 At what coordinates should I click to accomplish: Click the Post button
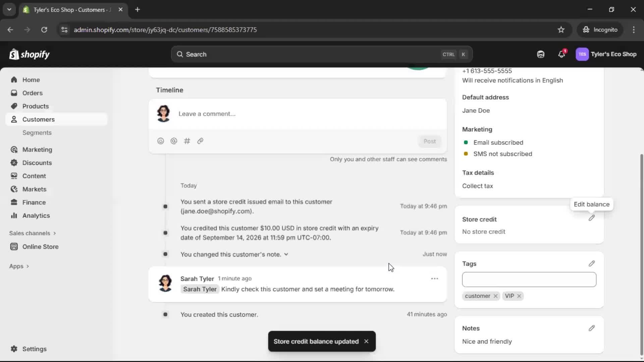coord(430,141)
